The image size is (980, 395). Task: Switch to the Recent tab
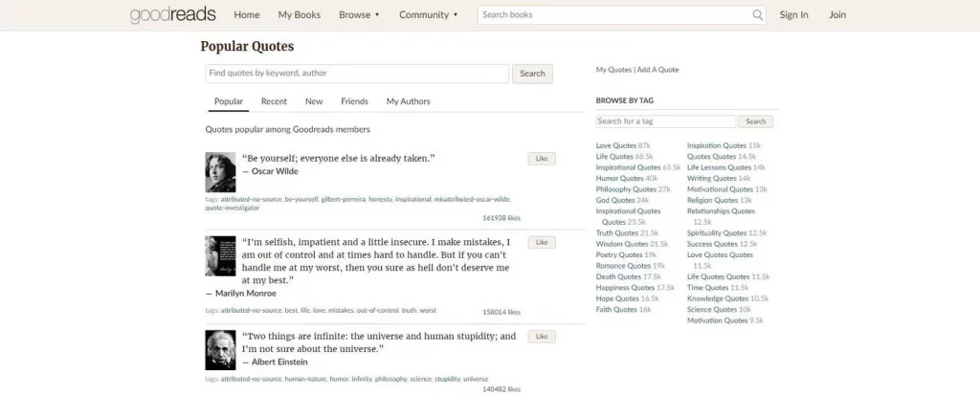click(274, 101)
